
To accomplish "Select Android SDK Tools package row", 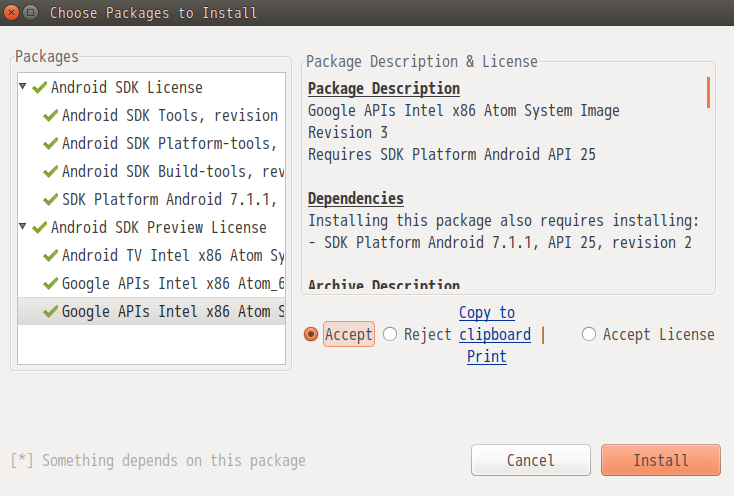I will tap(151, 115).
